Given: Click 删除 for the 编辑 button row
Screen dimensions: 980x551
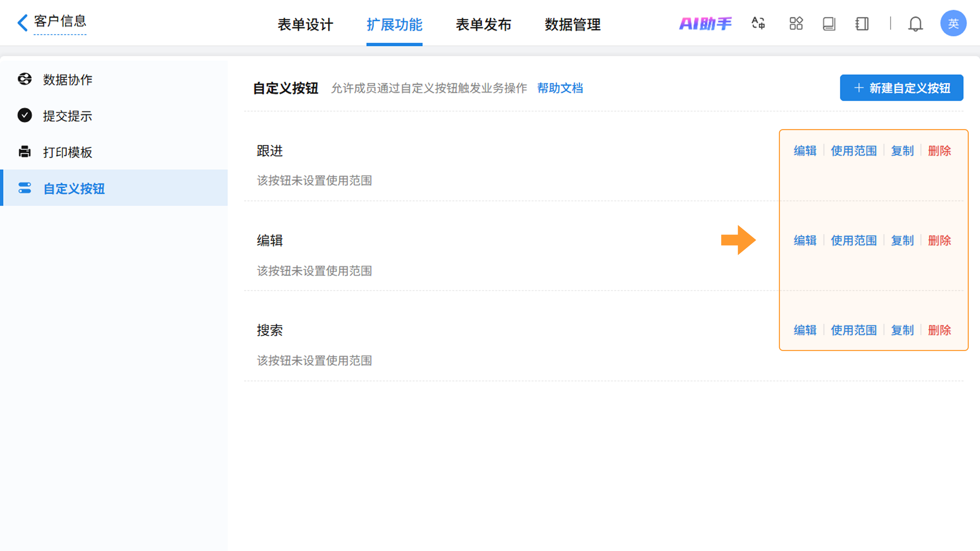Looking at the screenshot, I should click(x=939, y=240).
